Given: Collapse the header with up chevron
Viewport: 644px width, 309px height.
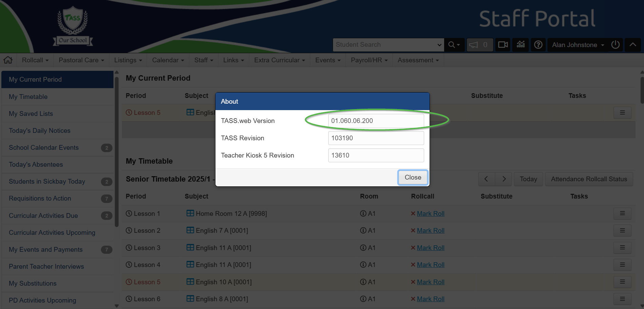Looking at the screenshot, I should tap(632, 45).
